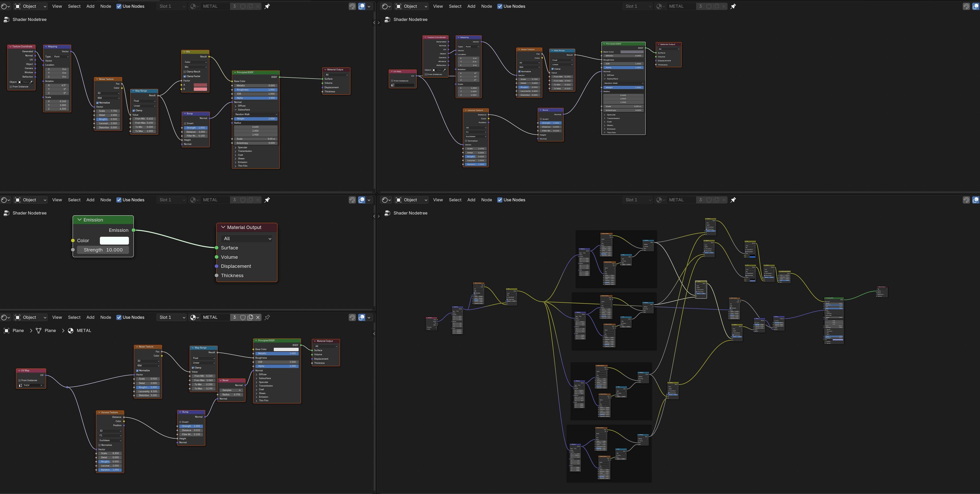Image resolution: width=980 pixels, height=494 pixels.
Task: Toggle snapping icon in bottom-left node editor header
Action: click(x=352, y=317)
